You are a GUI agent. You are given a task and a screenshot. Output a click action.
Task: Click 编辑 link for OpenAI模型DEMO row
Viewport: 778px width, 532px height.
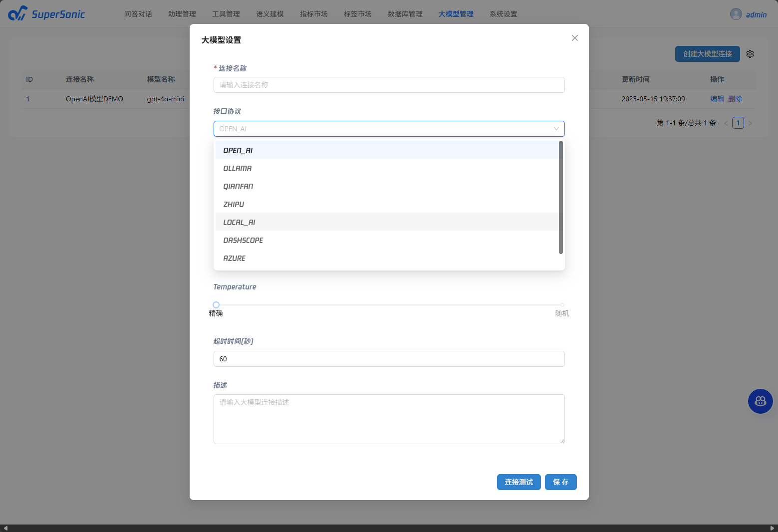click(x=717, y=99)
